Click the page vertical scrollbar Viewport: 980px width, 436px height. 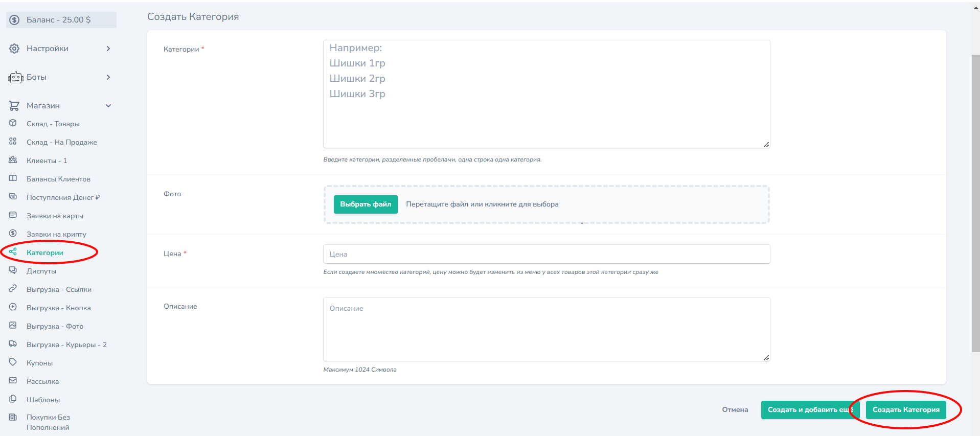tap(975, 203)
